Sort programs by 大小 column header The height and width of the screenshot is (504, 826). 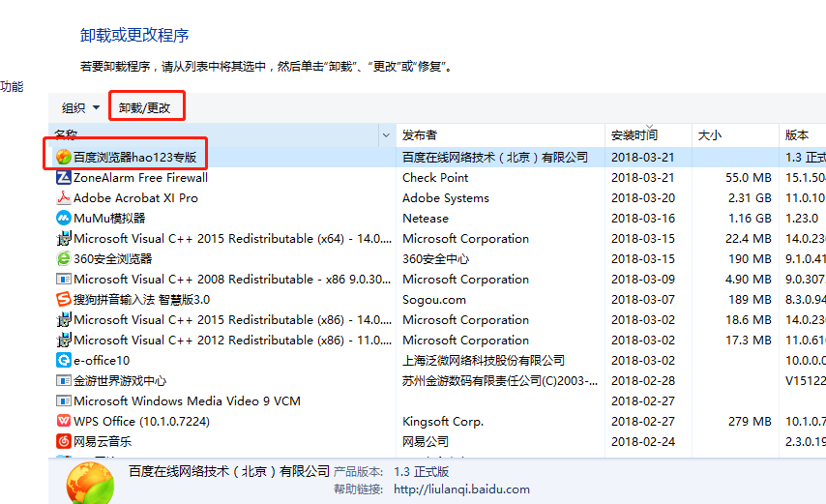pos(710,134)
